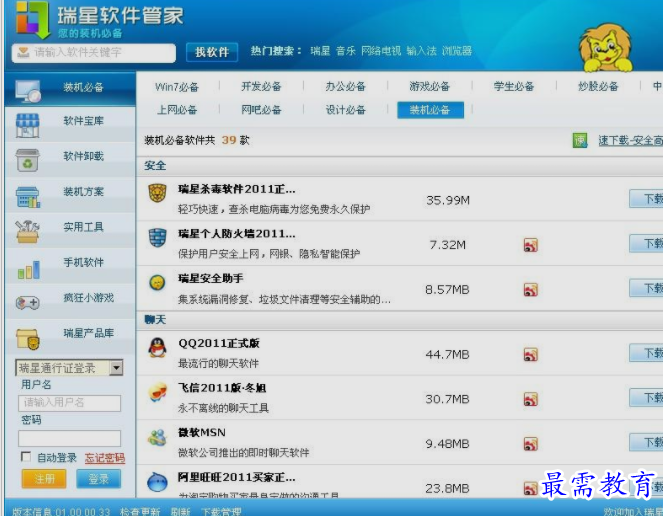This screenshot has height=516, width=663.
Task: Switch to the 网吧必备 tab
Action: point(261,110)
